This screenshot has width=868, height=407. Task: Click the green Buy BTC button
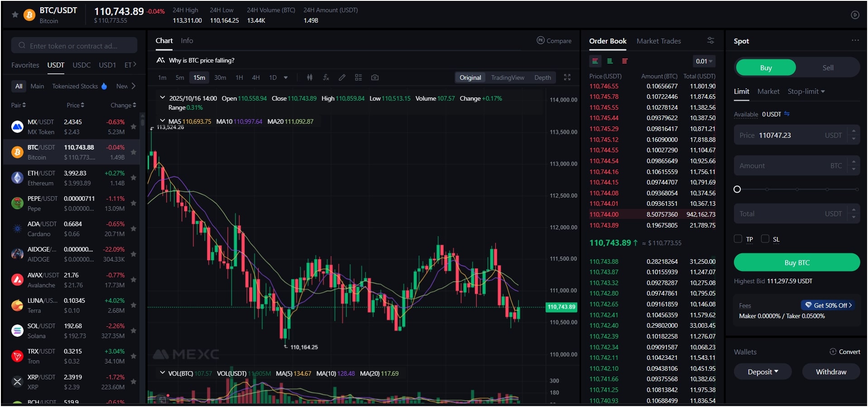[x=797, y=262]
